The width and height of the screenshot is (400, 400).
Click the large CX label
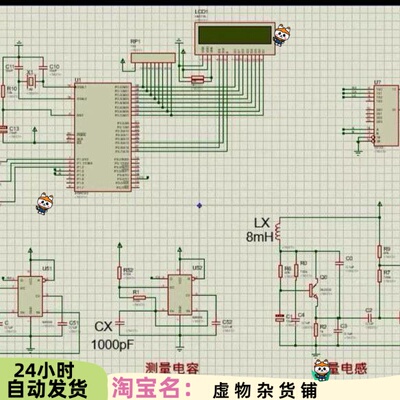tap(104, 326)
